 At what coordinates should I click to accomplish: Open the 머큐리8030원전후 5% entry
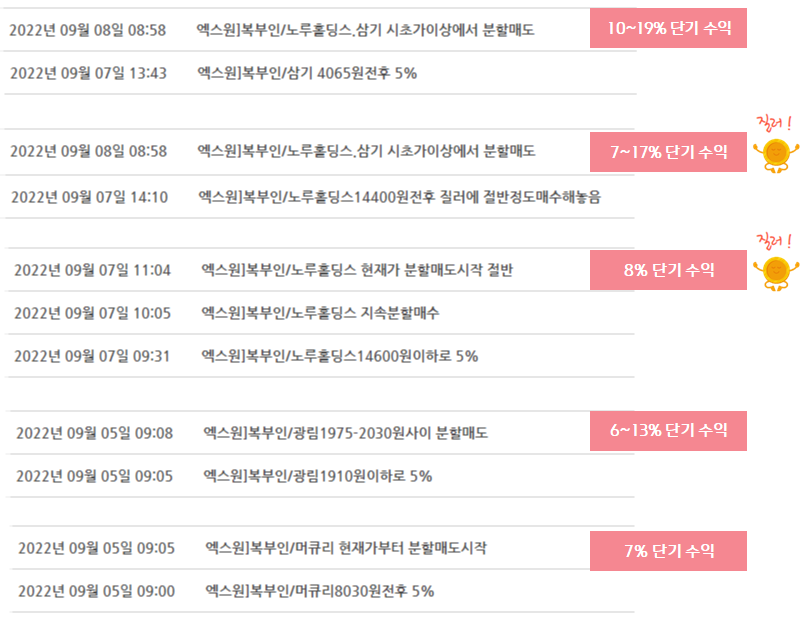tap(319, 591)
